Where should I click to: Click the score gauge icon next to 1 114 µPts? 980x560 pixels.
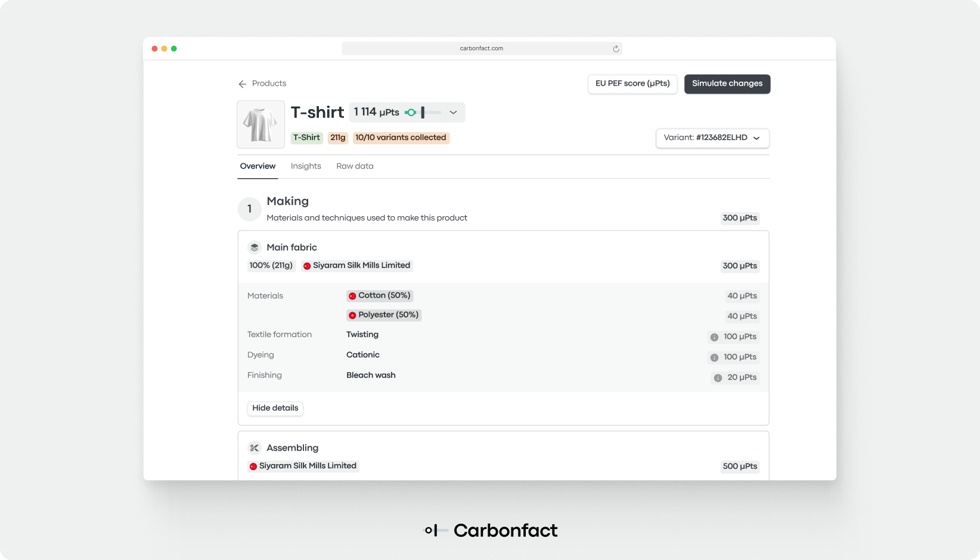[423, 112]
